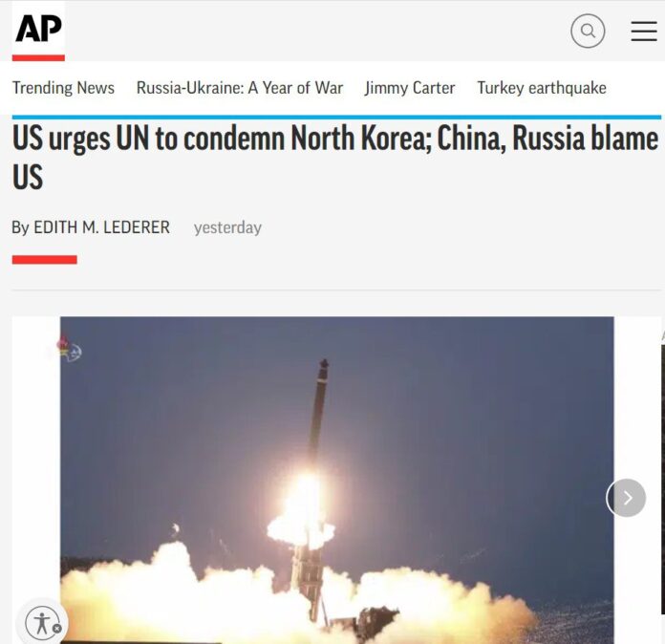Viewport: 665px width, 644px height.
Task: Click the headline about US urging UN
Action: [x=335, y=157]
